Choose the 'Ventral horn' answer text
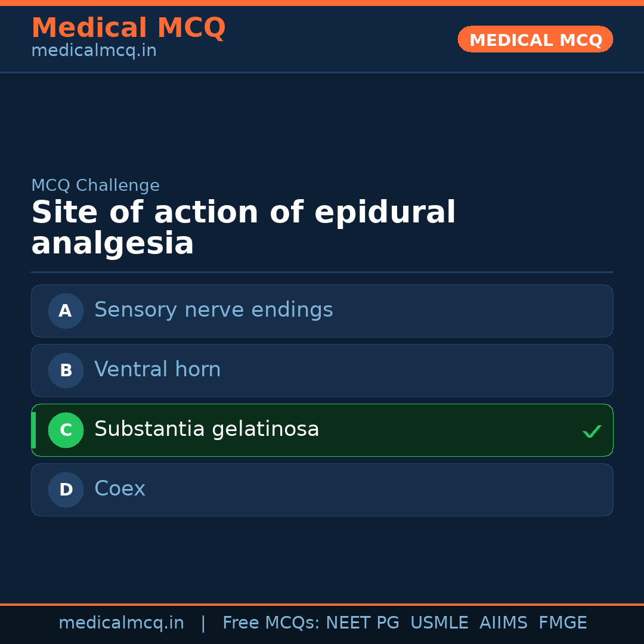Screen dimensions: 644x644 [157, 370]
